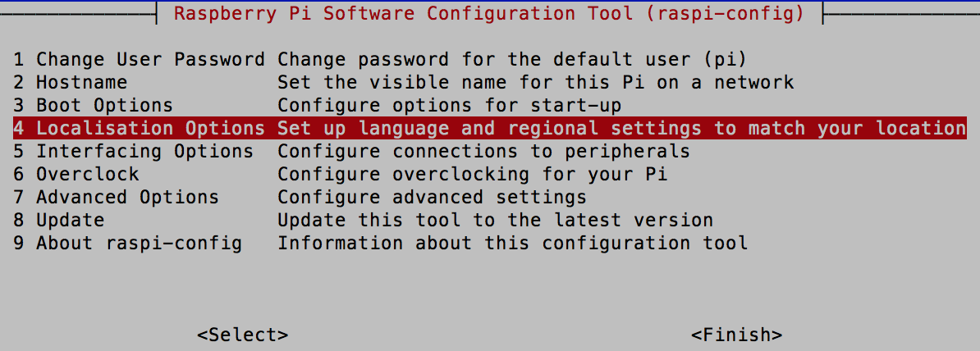Image resolution: width=980 pixels, height=351 pixels.
Task: Click description 'Update this tool to the latest version'
Action: 496,220
